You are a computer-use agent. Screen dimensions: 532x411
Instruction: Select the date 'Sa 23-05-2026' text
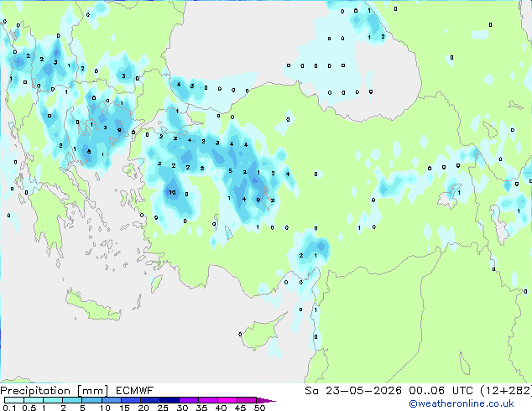coord(353,391)
